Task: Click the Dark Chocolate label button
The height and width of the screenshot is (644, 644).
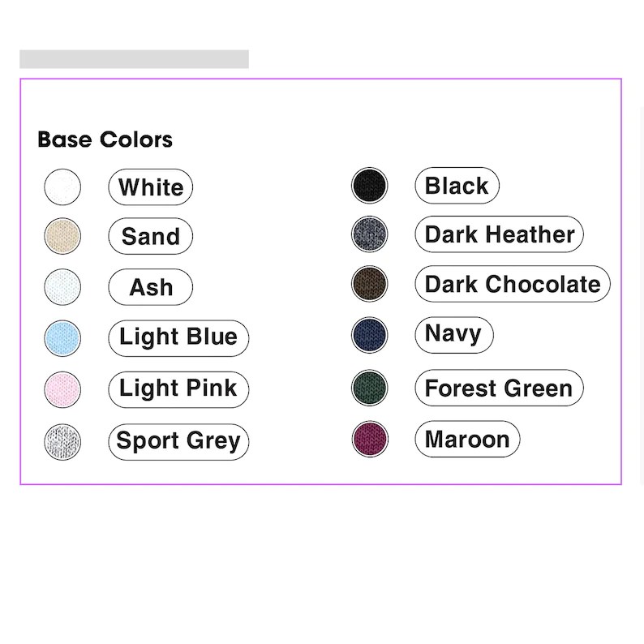Action: pos(513,284)
